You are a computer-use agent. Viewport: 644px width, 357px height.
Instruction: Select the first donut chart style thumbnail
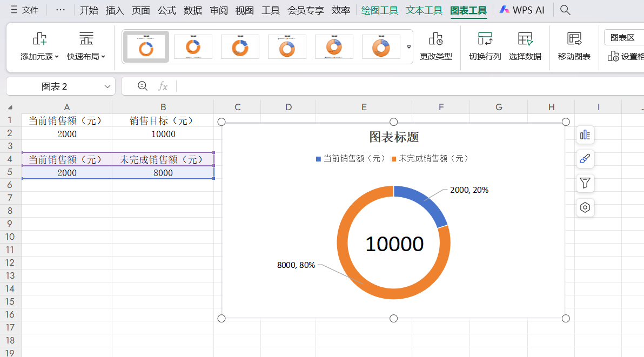click(x=146, y=46)
